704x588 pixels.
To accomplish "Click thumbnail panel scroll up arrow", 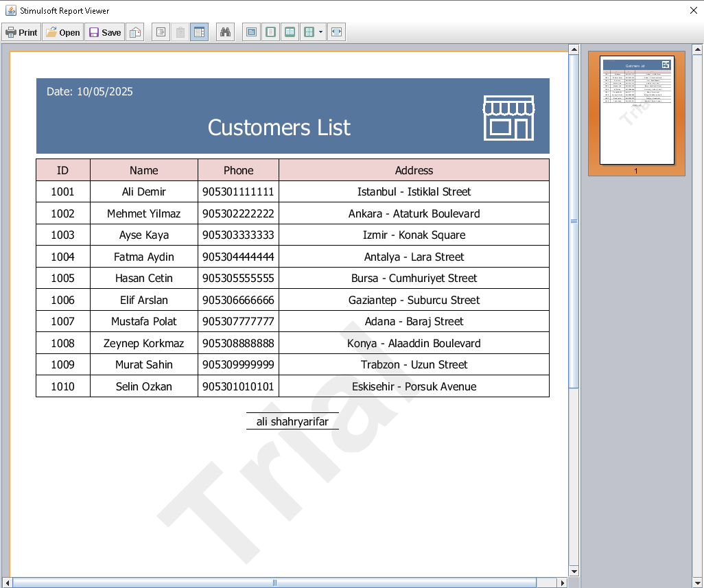I will tap(698, 49).
